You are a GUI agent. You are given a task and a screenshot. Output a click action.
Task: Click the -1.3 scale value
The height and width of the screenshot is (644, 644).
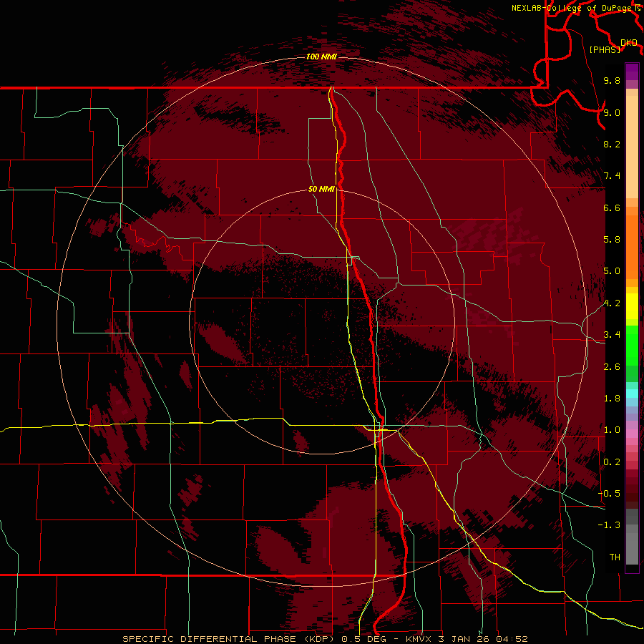[x=609, y=525]
